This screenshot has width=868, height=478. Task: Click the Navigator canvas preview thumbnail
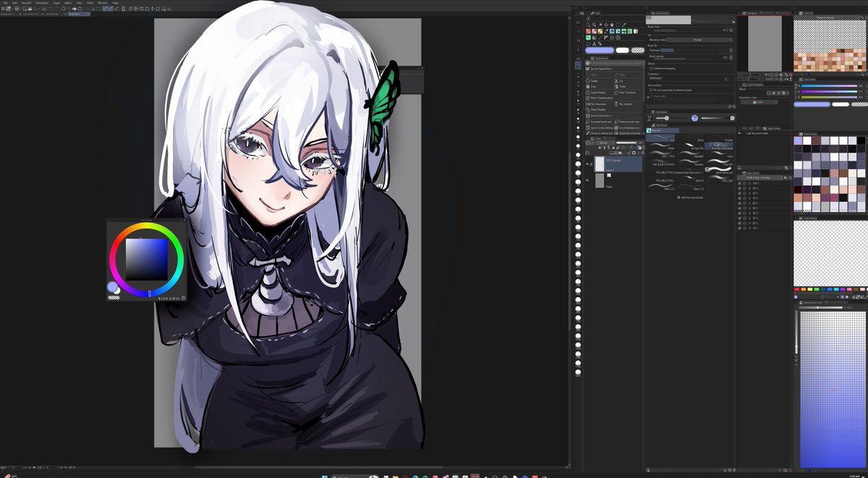click(x=765, y=43)
